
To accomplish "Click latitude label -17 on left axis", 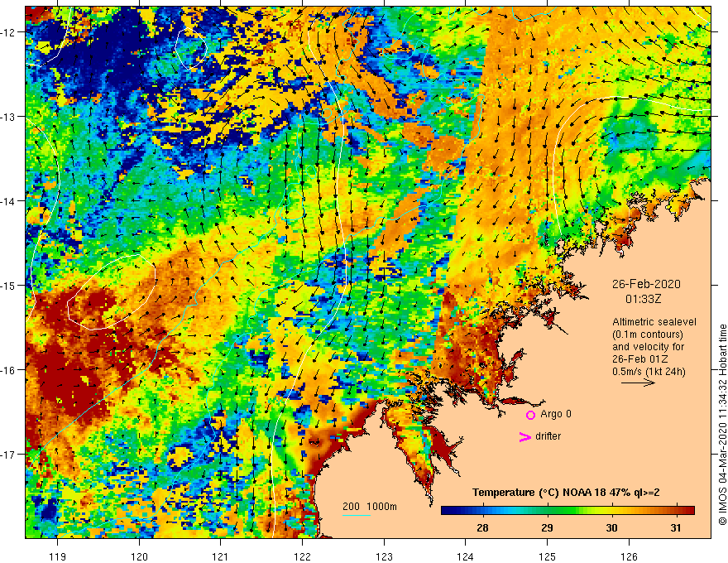I will click(x=9, y=455).
